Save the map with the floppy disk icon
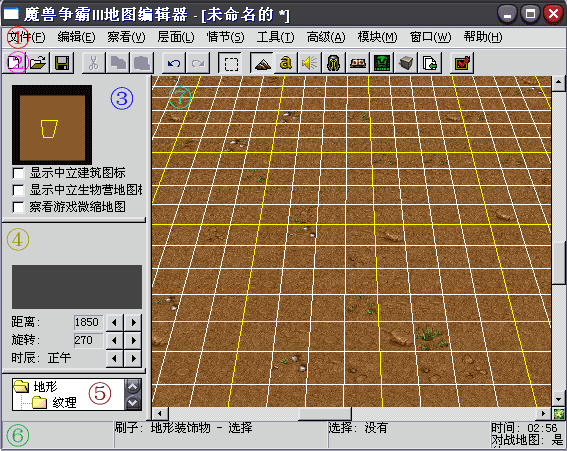Screen dimensions: 567x451 pos(62,63)
